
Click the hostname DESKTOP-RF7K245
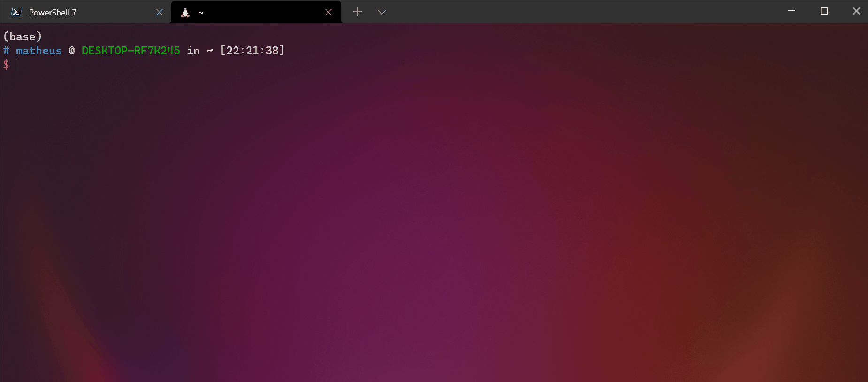[x=131, y=51]
